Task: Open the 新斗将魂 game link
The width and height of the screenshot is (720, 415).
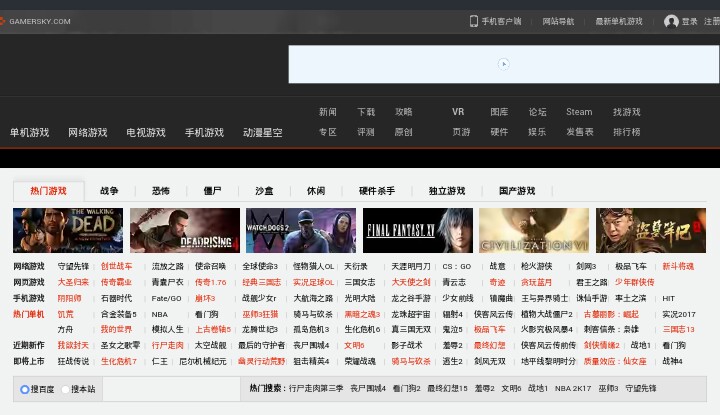Action: pyautogui.click(x=678, y=266)
